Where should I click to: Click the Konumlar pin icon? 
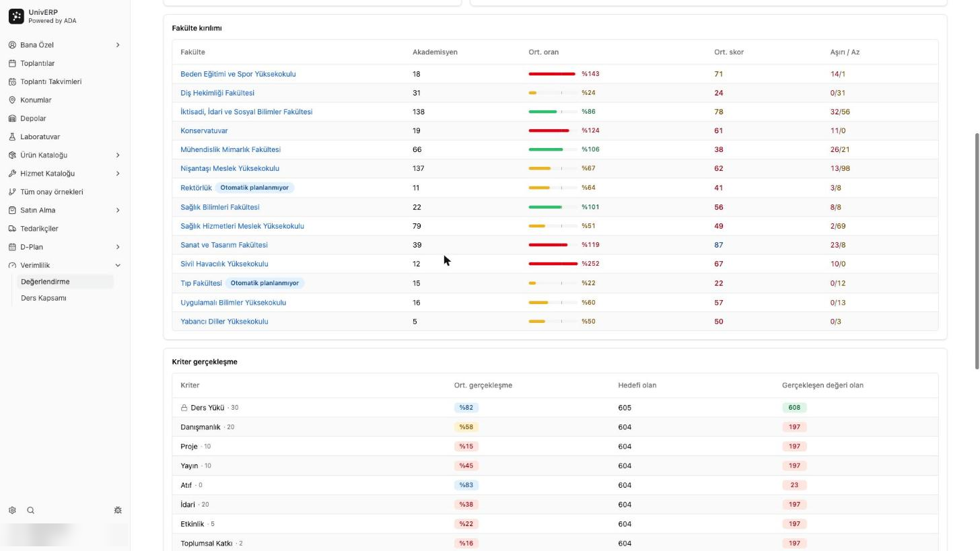pos(12,100)
